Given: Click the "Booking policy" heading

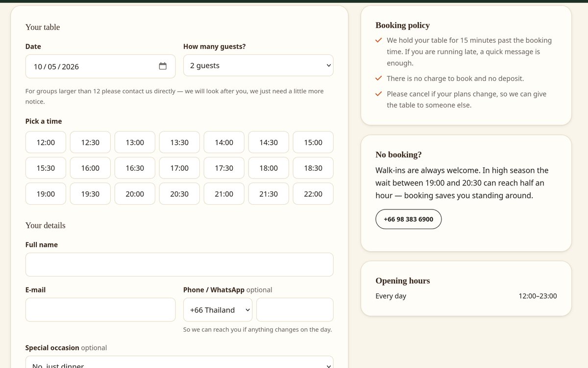Looking at the screenshot, I should (403, 25).
